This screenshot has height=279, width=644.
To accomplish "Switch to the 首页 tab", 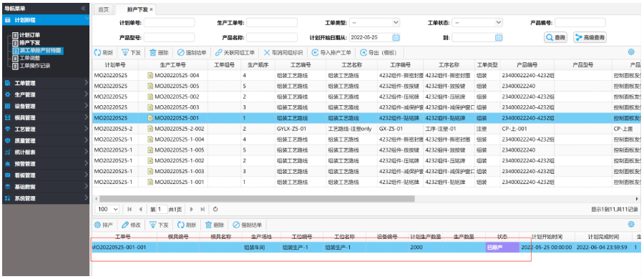I will [x=104, y=9].
